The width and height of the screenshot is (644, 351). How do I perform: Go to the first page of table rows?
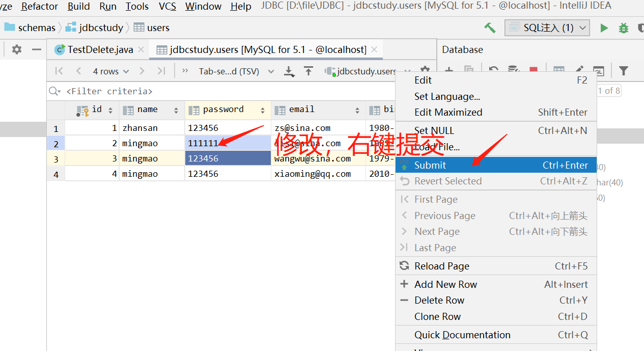click(x=59, y=71)
